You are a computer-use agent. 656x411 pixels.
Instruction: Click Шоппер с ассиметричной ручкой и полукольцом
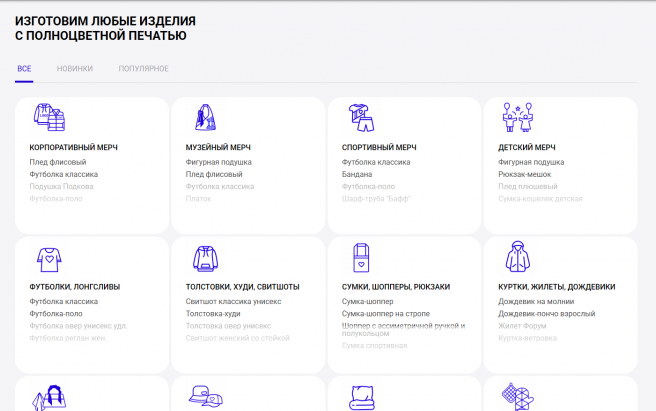point(403,329)
